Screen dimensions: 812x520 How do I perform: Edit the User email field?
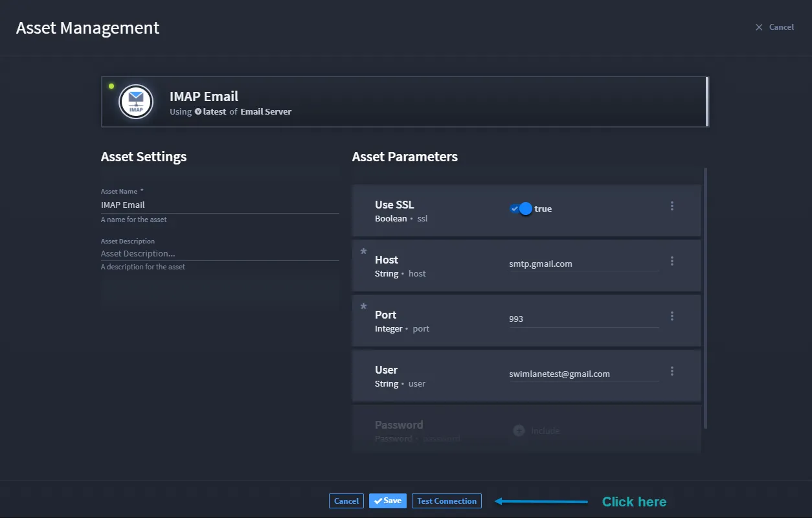(x=584, y=374)
